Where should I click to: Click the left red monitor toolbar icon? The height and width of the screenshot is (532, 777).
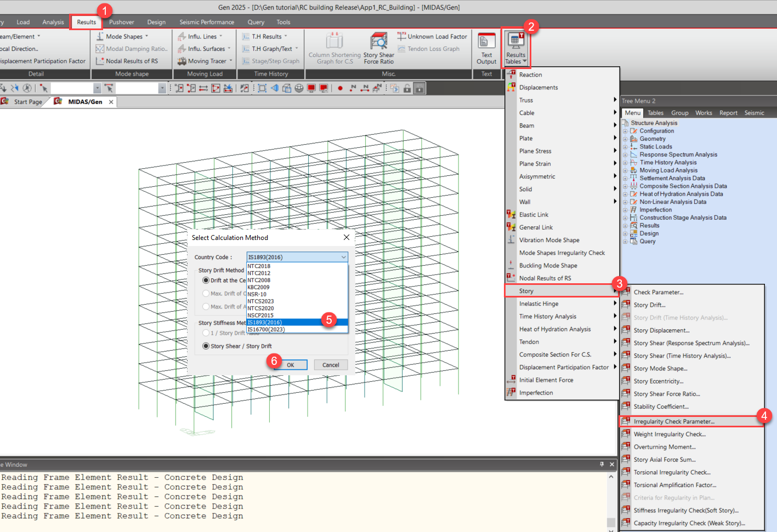click(x=311, y=88)
